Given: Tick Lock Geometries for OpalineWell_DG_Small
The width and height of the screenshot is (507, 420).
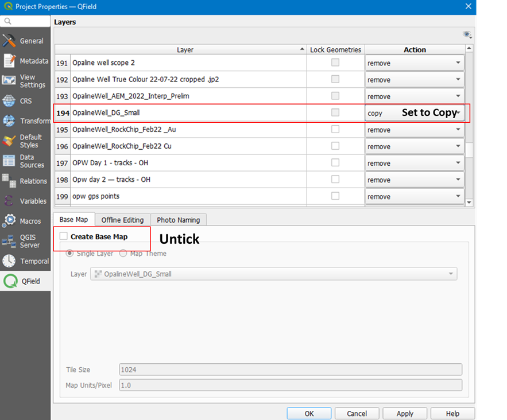Looking at the screenshot, I should click(335, 112).
